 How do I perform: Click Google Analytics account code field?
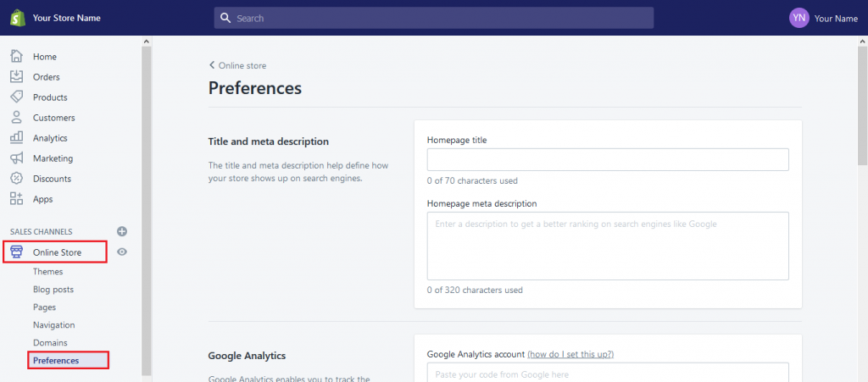pyautogui.click(x=608, y=373)
